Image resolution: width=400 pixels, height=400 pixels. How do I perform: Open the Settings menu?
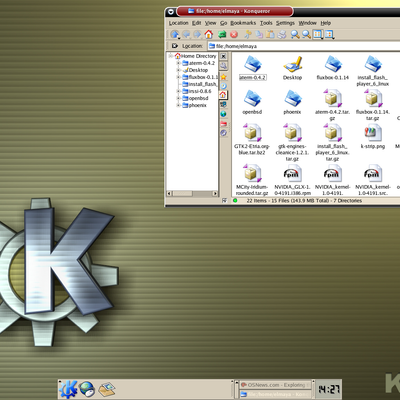pyautogui.click(x=285, y=23)
